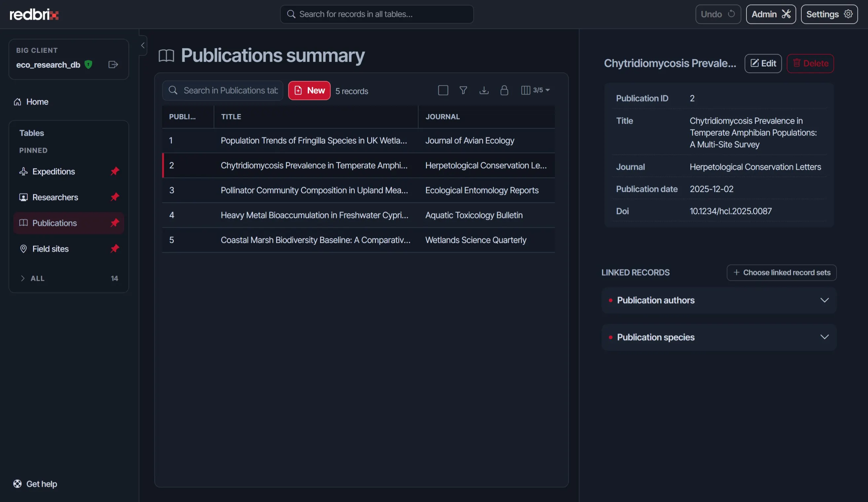Image resolution: width=868 pixels, height=502 pixels.
Task: Click the Edit button for the record
Action: [763, 63]
